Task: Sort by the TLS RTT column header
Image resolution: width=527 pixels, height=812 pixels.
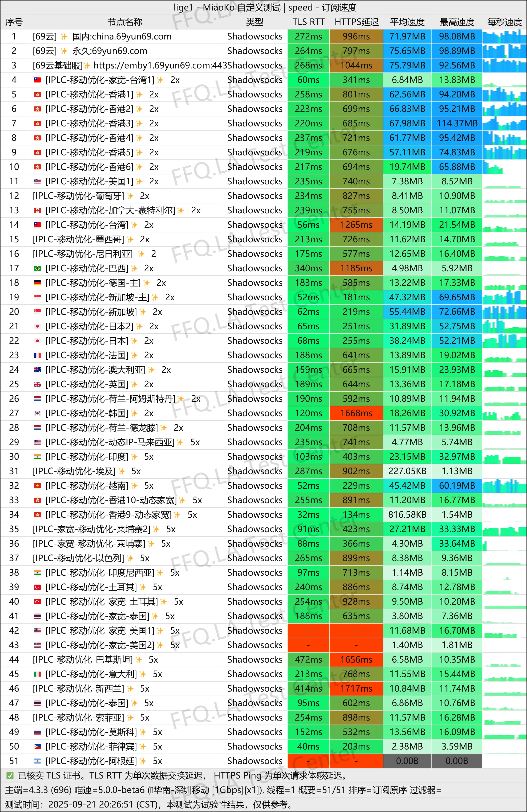Action: (x=308, y=22)
